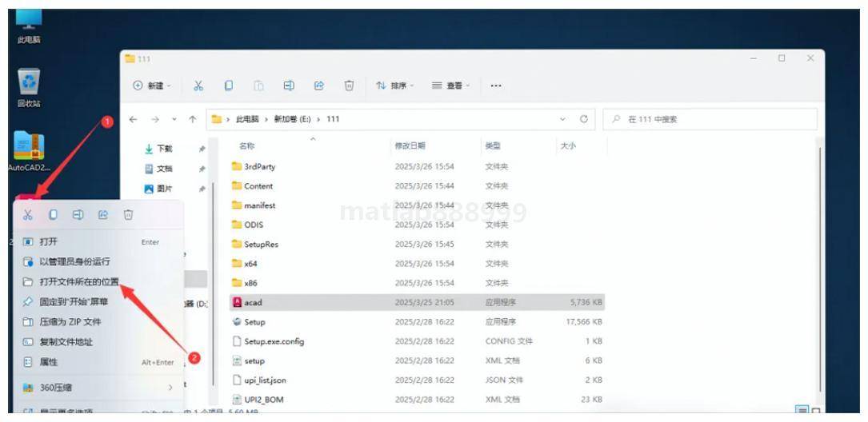The height and width of the screenshot is (422, 868).
Task: Select the upi_list.json file
Action: pyautogui.click(x=417, y=380)
